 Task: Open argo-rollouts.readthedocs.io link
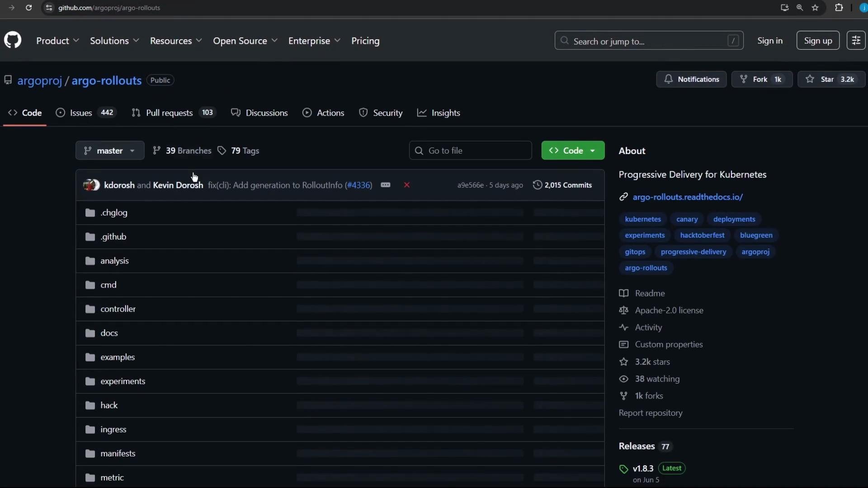pyautogui.click(x=688, y=197)
